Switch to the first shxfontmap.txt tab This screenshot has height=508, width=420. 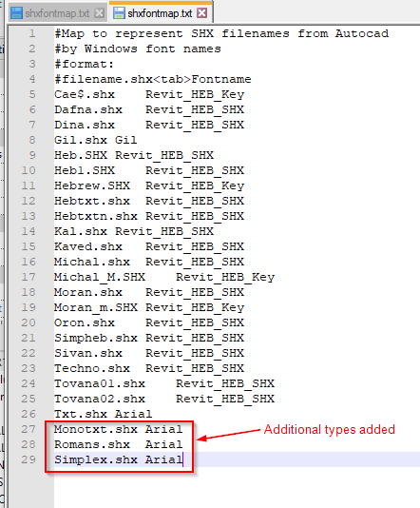point(57,13)
